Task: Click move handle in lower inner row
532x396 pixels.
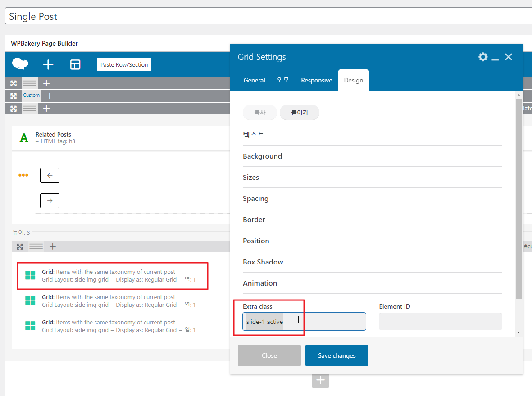Action: click(x=20, y=247)
